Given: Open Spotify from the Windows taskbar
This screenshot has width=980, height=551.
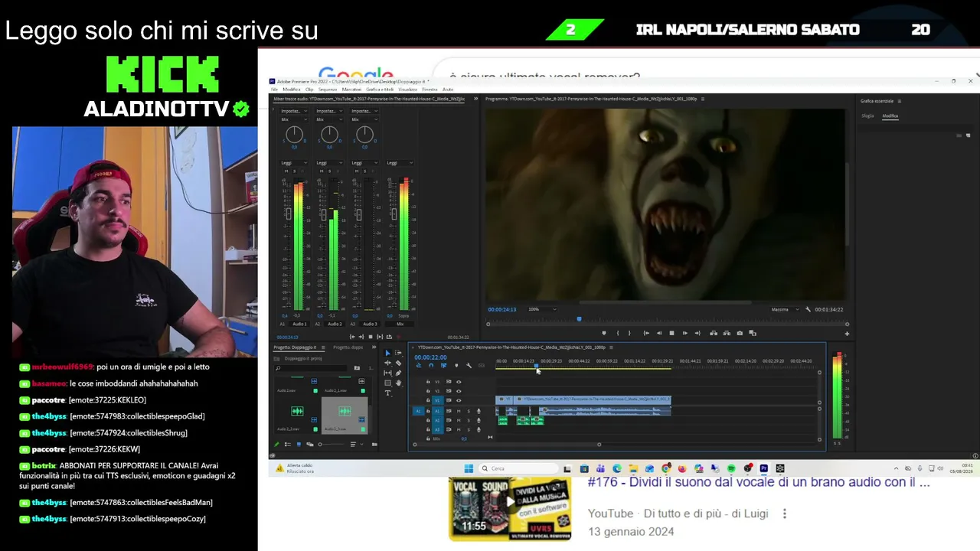Looking at the screenshot, I should 731,468.
